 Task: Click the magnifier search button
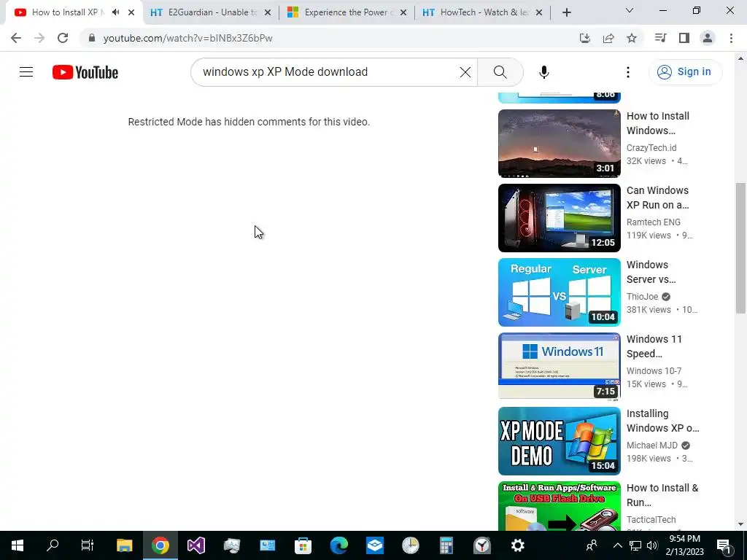(500, 72)
